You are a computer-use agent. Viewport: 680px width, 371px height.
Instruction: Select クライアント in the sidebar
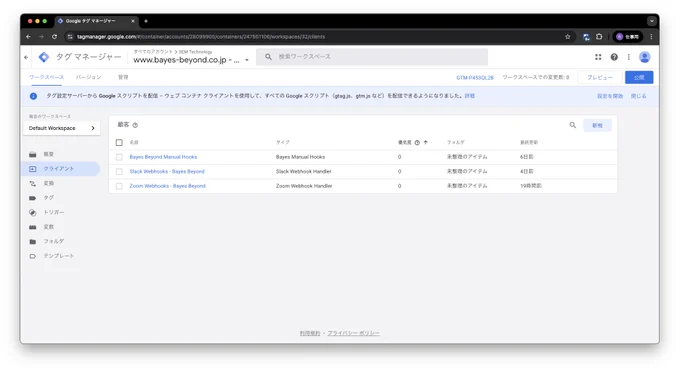[x=61, y=169]
